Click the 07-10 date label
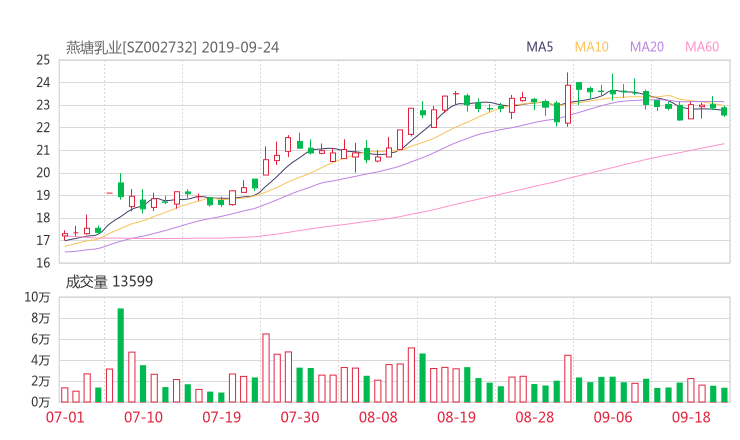The height and width of the screenshot is (440, 740). [x=143, y=417]
